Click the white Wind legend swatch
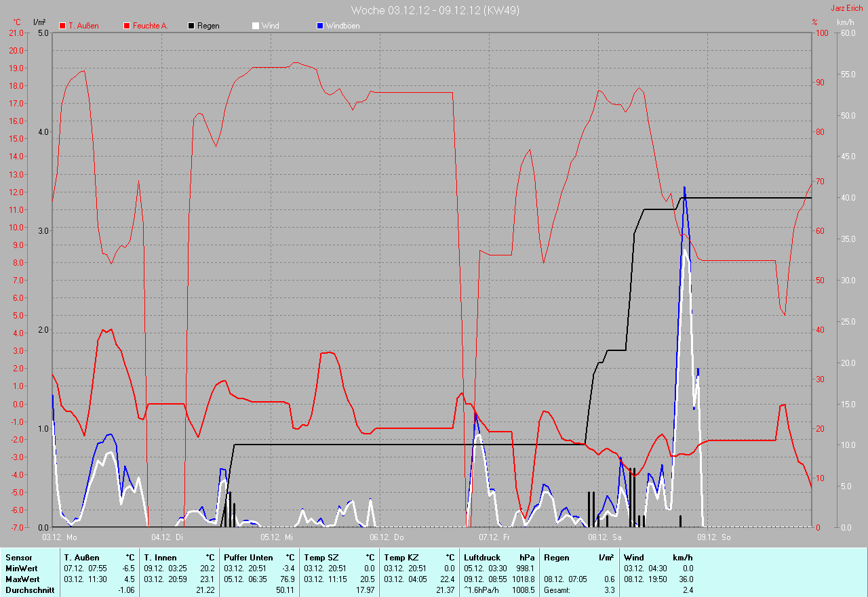 point(256,26)
